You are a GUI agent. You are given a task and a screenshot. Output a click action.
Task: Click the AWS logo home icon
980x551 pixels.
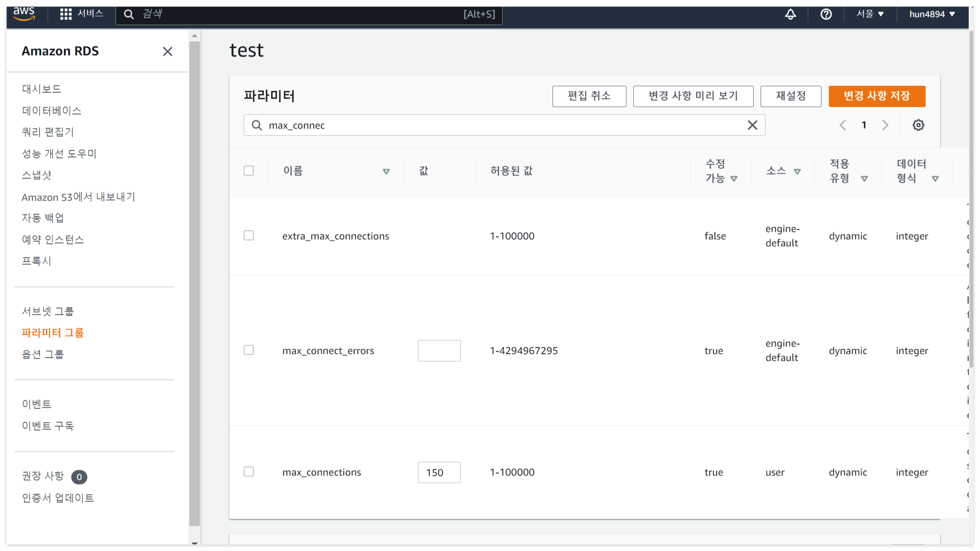coord(24,14)
